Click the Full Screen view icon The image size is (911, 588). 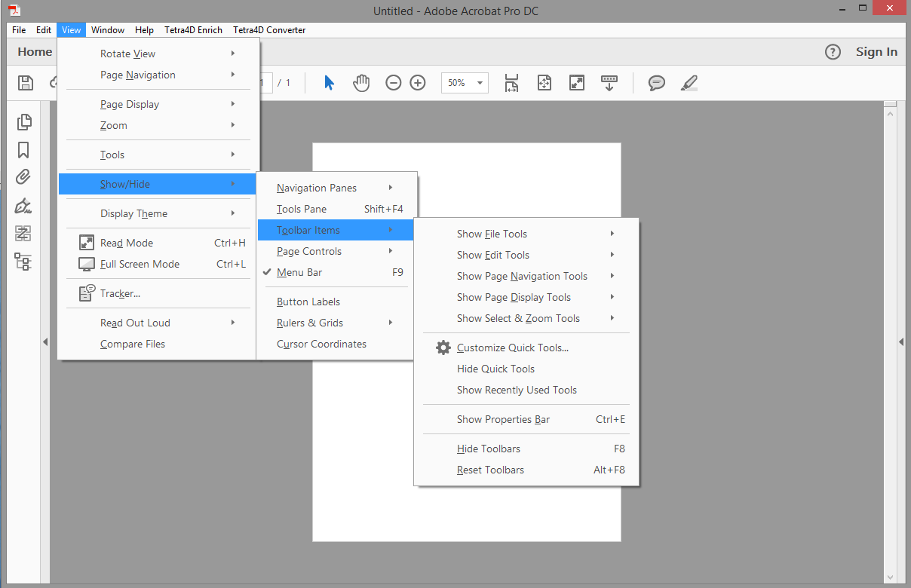point(577,83)
